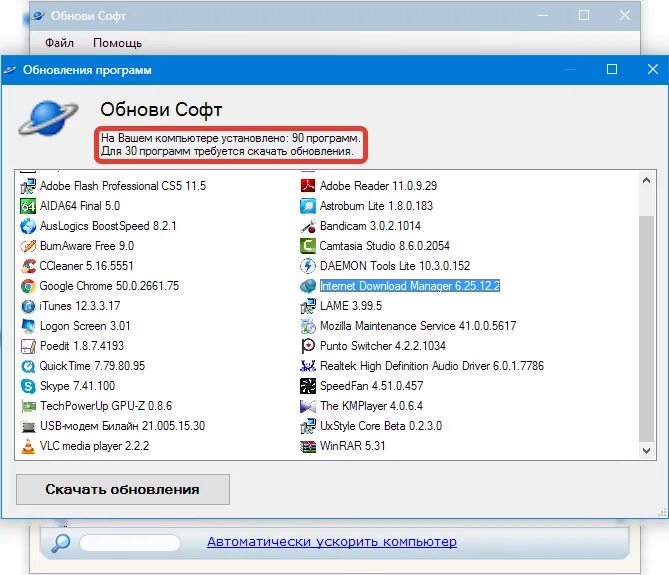Click the BurnAware Free icon
The width and height of the screenshot is (669, 575).
(x=28, y=246)
